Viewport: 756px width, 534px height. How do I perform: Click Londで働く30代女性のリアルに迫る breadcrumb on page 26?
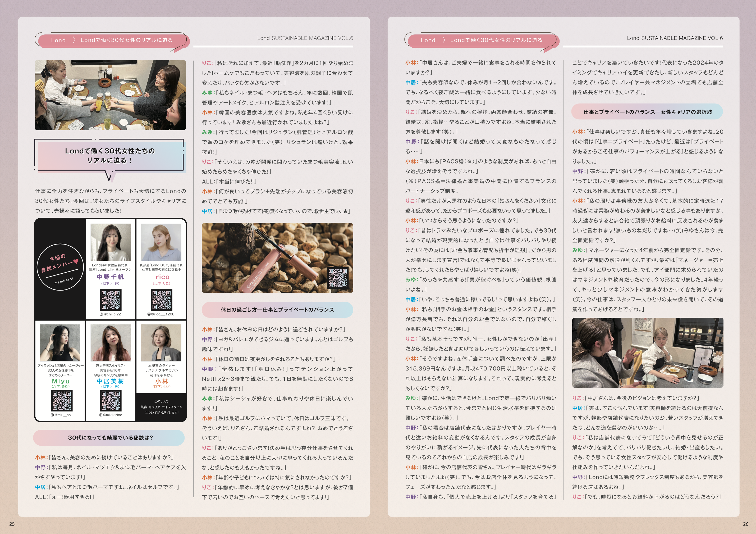[496, 40]
